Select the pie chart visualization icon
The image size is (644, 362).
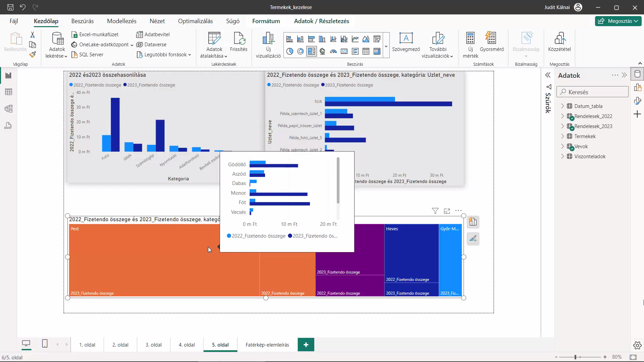290,51
